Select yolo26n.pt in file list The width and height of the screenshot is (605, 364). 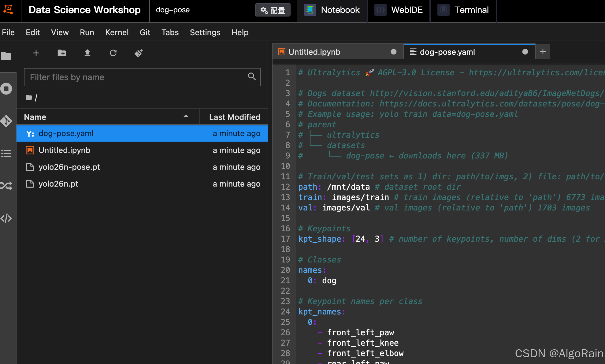pyautogui.click(x=142, y=184)
